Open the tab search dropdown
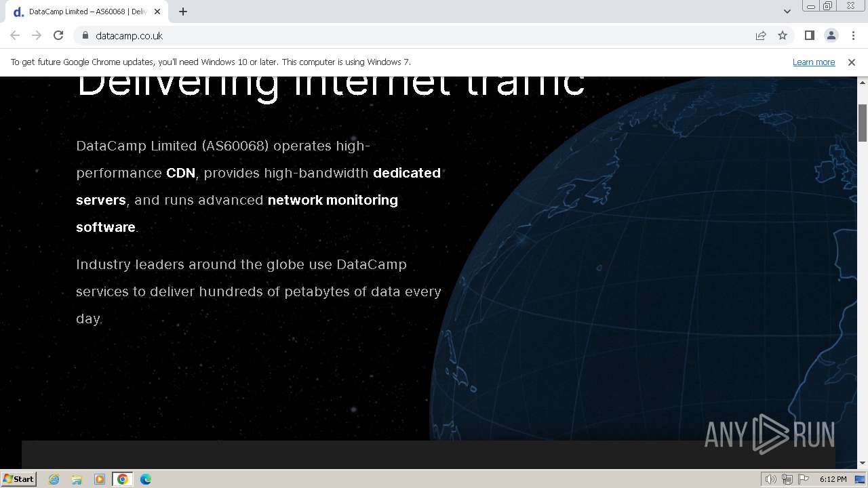The image size is (868, 488). [x=787, y=12]
